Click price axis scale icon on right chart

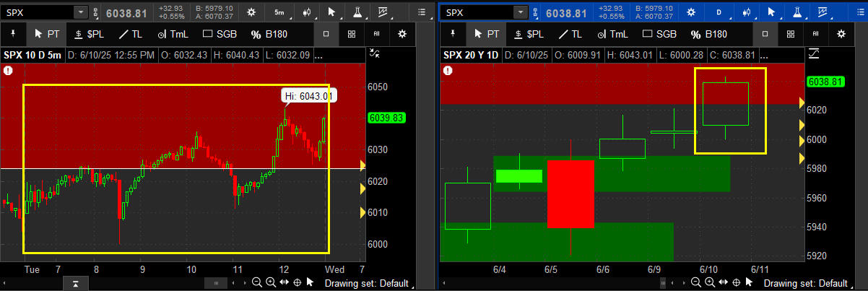click(x=814, y=52)
